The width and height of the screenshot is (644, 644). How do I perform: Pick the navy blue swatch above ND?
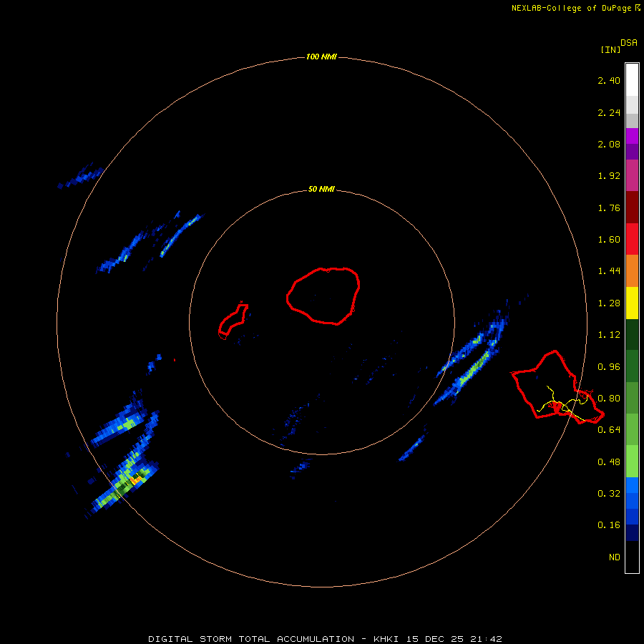(x=632, y=532)
